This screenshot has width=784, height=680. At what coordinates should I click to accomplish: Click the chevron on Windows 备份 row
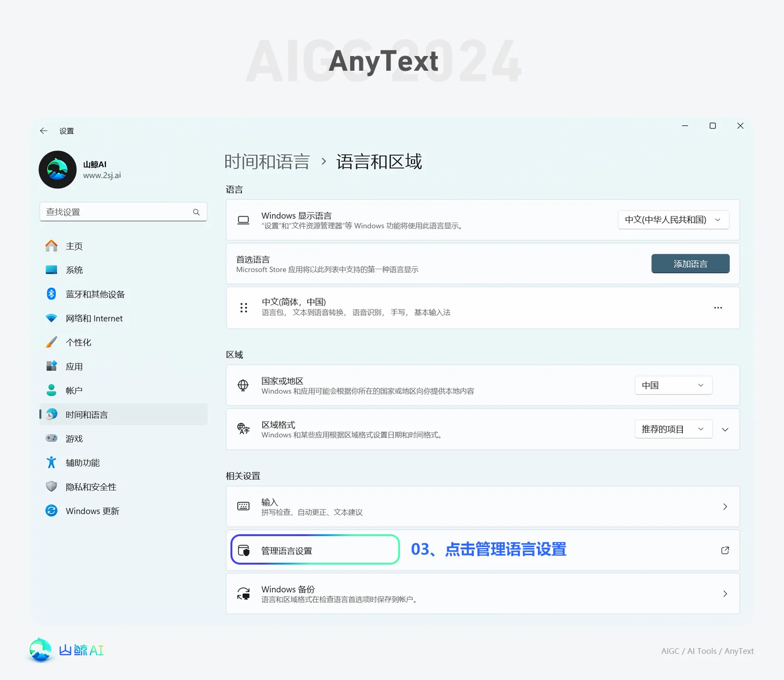click(725, 594)
